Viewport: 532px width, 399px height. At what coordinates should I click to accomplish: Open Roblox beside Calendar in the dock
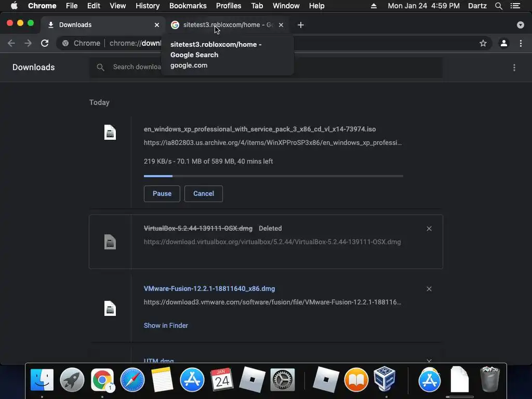tap(252, 380)
